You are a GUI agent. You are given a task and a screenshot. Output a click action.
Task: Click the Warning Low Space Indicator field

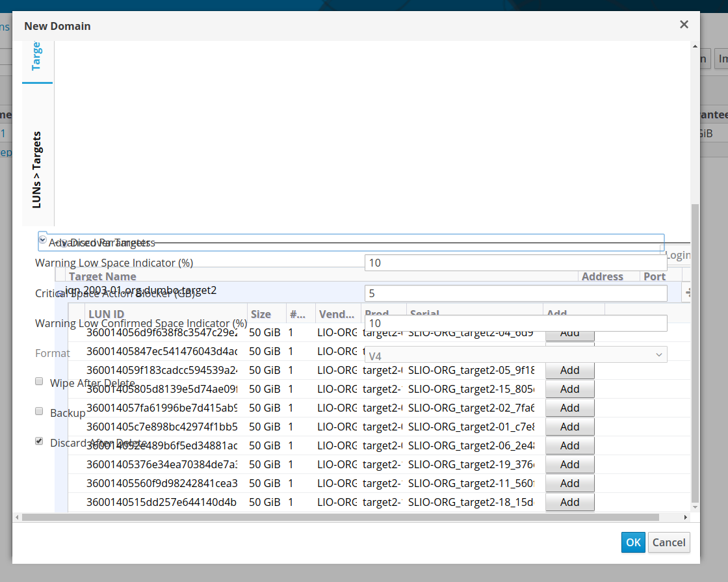[515, 263]
